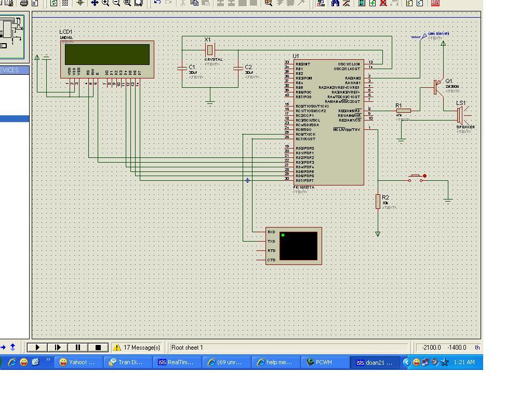This screenshot has height=399, width=532.
Task: Toggle the grid display icon
Action: (x=65, y=3)
